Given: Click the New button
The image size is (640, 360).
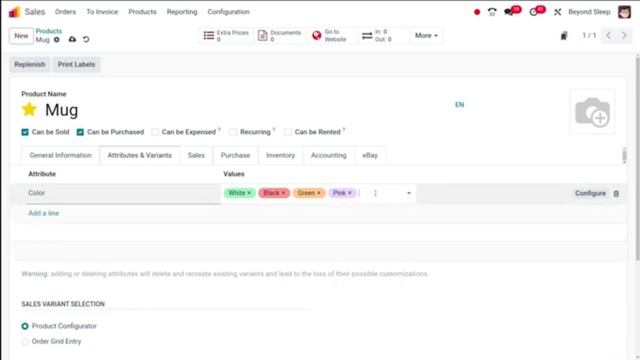Looking at the screenshot, I should [21, 36].
